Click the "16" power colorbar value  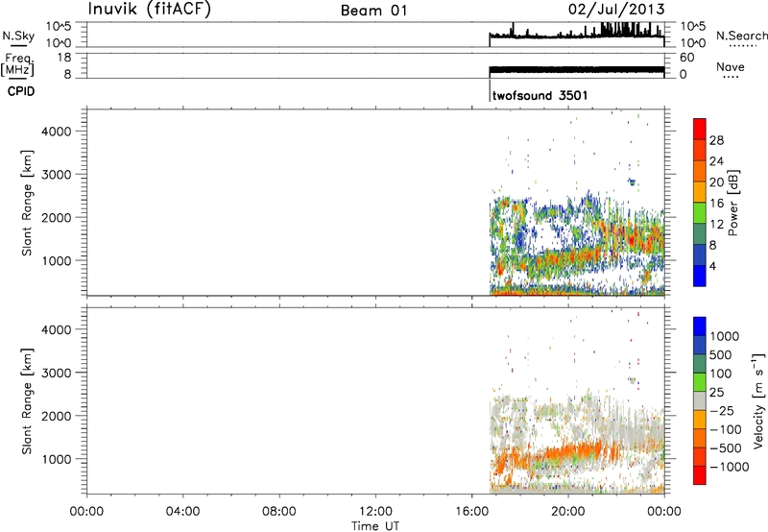[716, 204]
